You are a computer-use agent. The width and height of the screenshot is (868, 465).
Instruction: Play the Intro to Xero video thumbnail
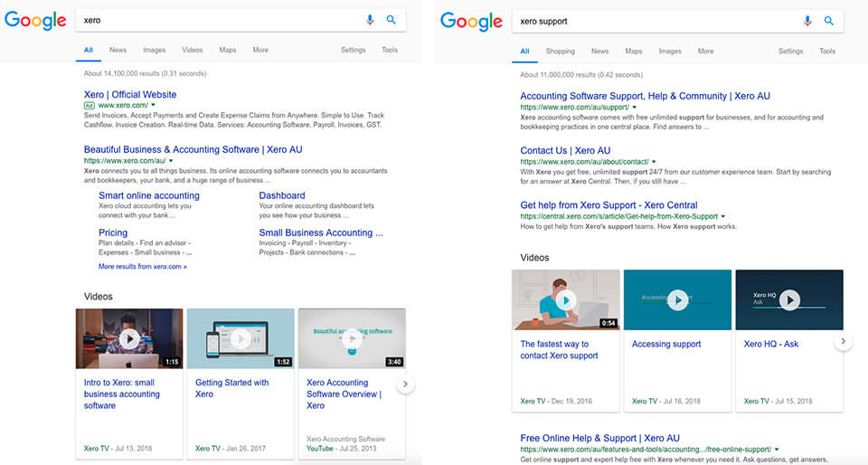click(129, 338)
